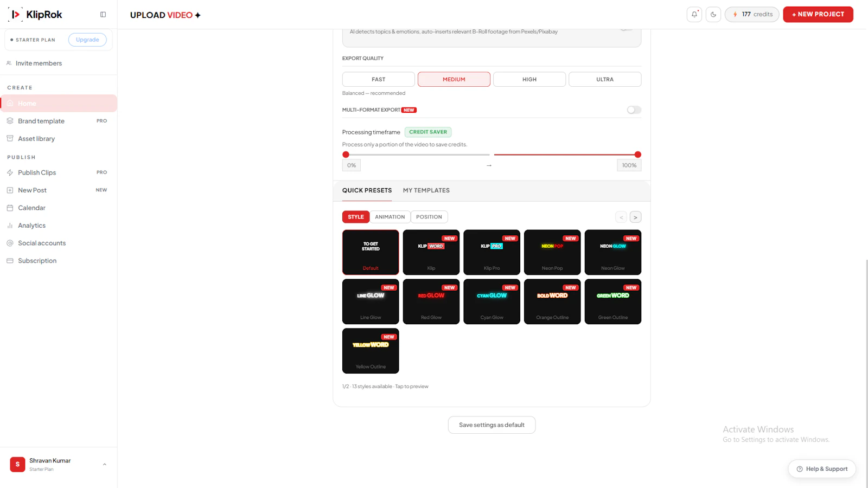Click the timeframe end slider handle
Image resolution: width=868 pixels, height=488 pixels.
pos(638,155)
